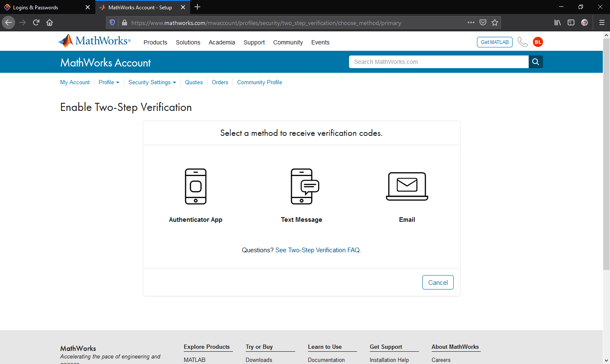Choose the Text Message phone icon
Screen dimensions: 610x364
[x=305, y=187]
